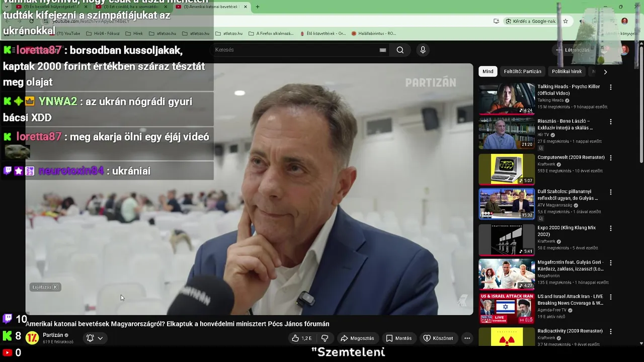The height and width of the screenshot is (362, 644).
Task: Open options for Talking Heads Psycho Killer video
Action: [611, 87]
